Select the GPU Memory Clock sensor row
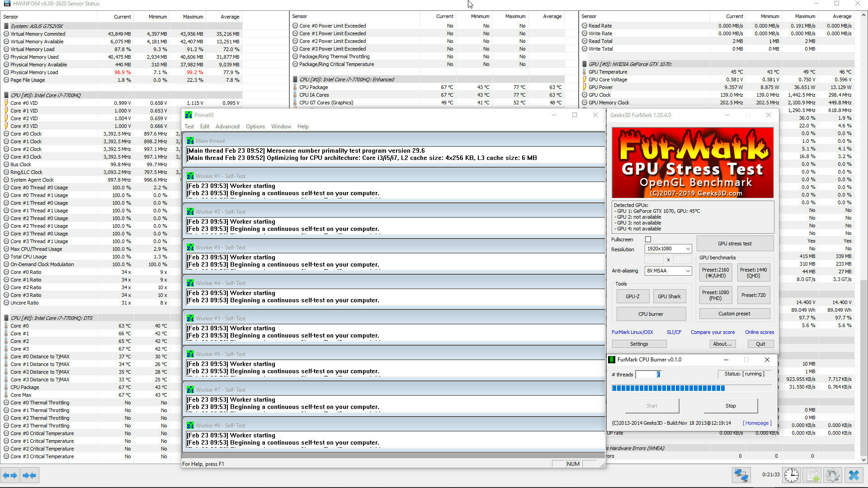Viewport: 868px width, 488px height. [x=717, y=103]
